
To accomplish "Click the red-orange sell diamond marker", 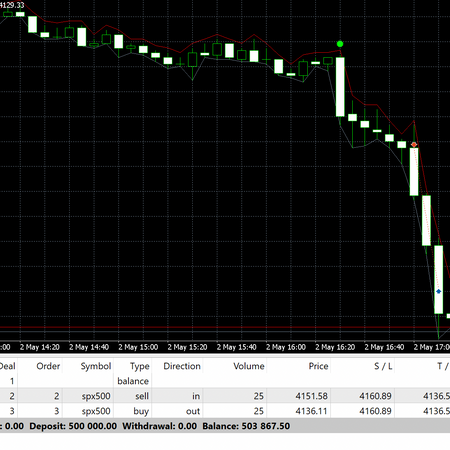I will [414, 144].
